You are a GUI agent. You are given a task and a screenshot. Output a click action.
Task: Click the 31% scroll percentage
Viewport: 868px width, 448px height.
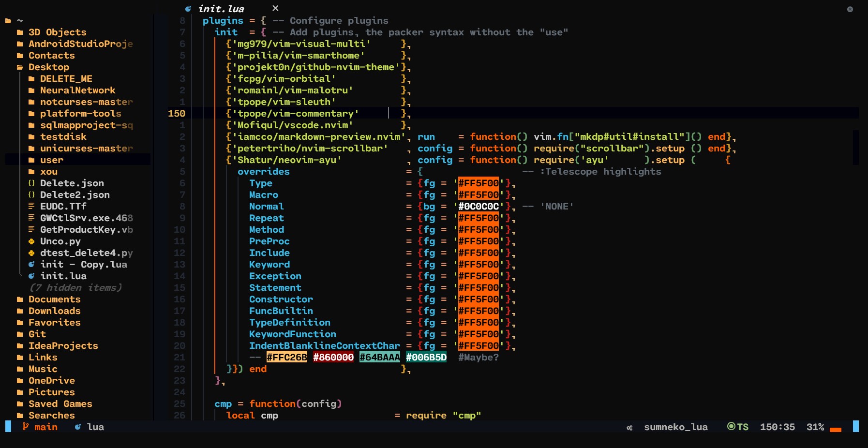point(815,427)
